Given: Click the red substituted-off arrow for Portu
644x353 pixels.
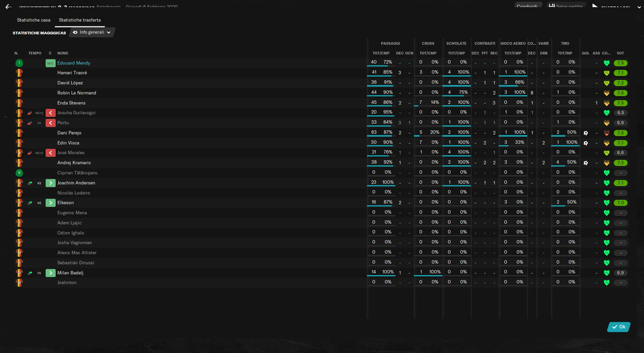Looking at the screenshot, I should [50, 123].
